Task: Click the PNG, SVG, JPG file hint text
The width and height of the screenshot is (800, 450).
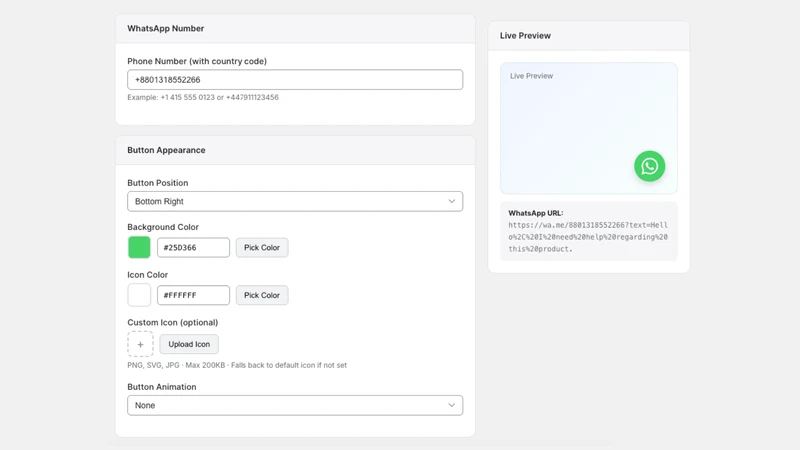Action: coord(237,365)
